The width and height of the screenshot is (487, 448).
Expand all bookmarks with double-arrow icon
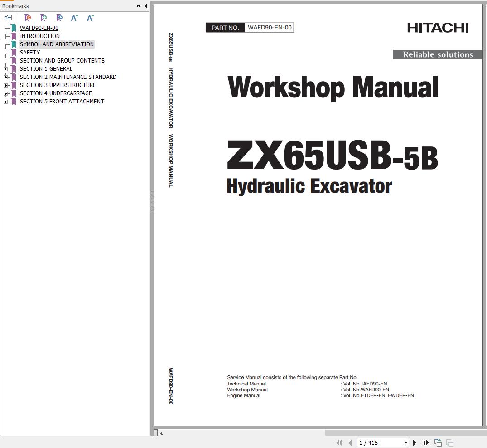pos(139,5)
